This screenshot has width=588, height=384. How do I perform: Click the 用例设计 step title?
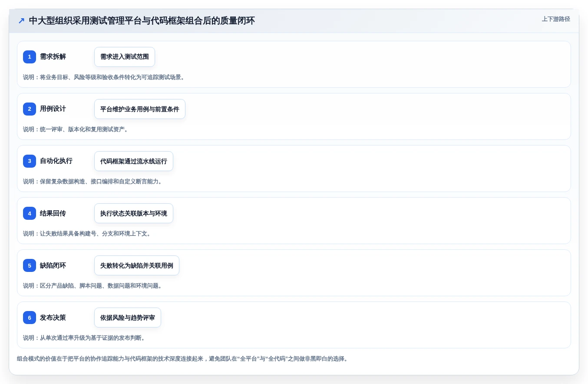coord(53,109)
